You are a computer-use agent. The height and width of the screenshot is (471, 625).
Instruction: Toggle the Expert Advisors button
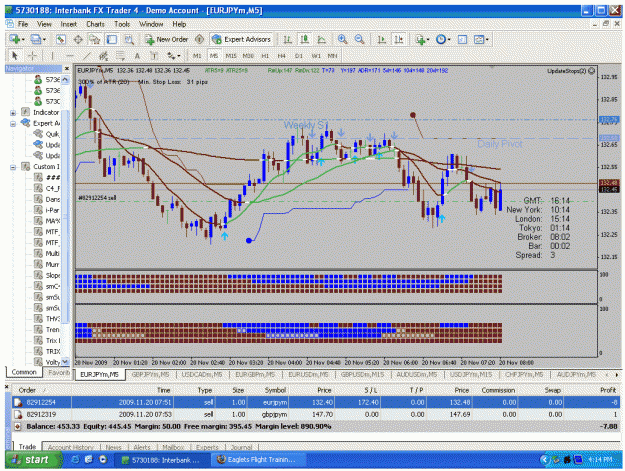pos(241,39)
